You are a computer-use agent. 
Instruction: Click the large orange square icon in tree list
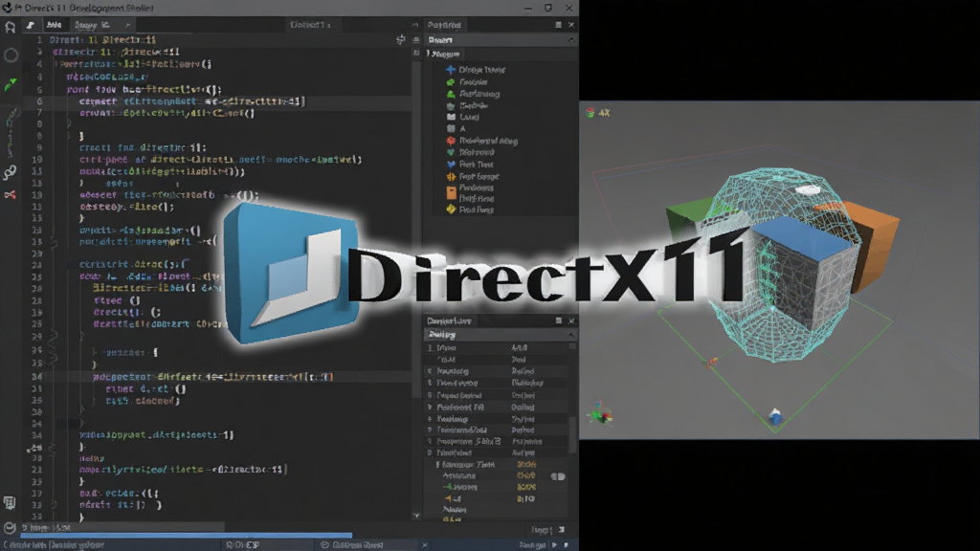tap(452, 193)
